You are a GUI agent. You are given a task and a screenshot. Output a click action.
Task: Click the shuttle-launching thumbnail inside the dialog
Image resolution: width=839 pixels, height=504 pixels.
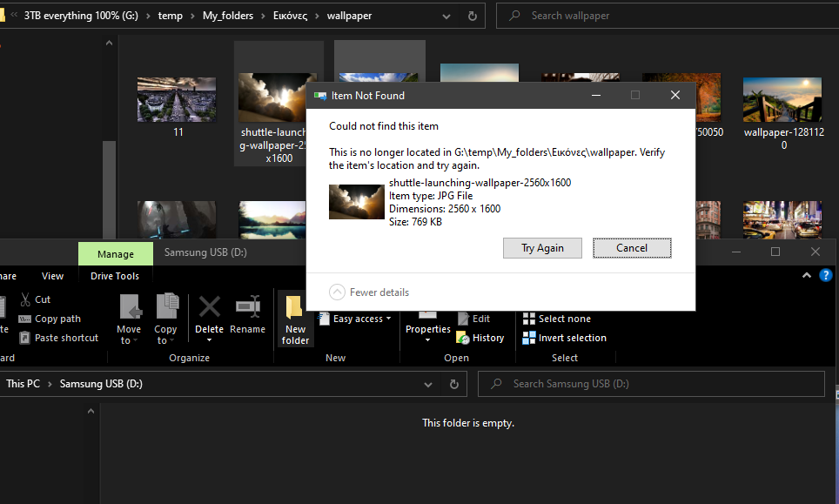(356, 202)
